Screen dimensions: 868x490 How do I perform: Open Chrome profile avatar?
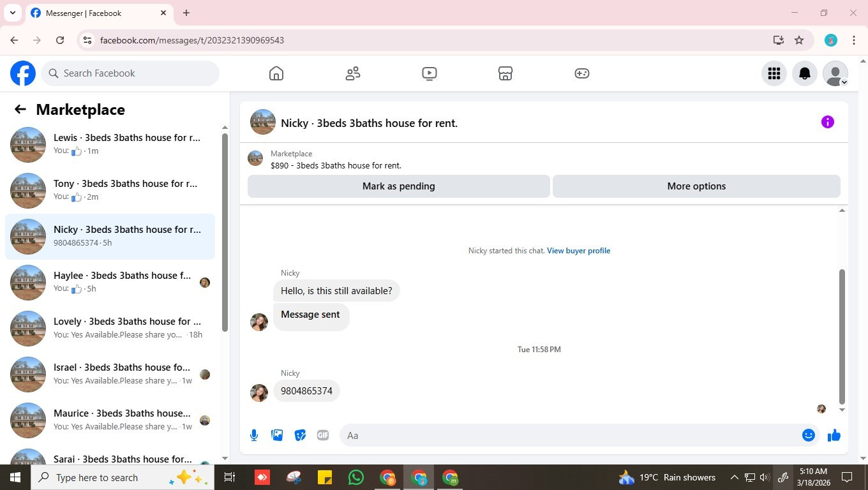[x=831, y=40]
